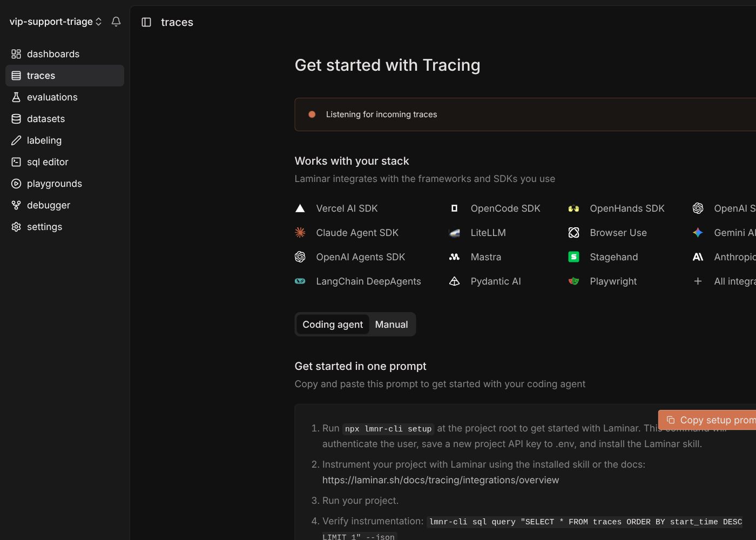Click the traces rows icon in sidebar

click(x=16, y=76)
